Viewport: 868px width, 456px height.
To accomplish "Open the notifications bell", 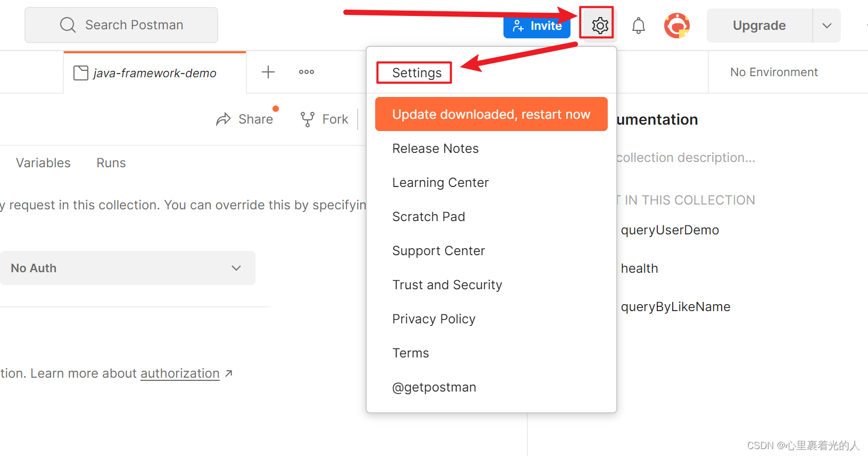I will tap(638, 26).
